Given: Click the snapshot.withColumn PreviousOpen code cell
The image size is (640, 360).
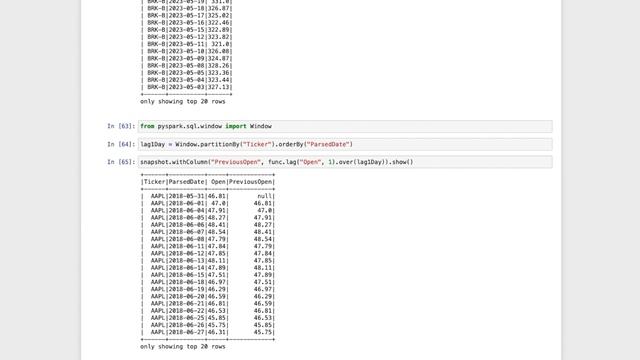Looking at the screenshot, I should (x=345, y=162).
